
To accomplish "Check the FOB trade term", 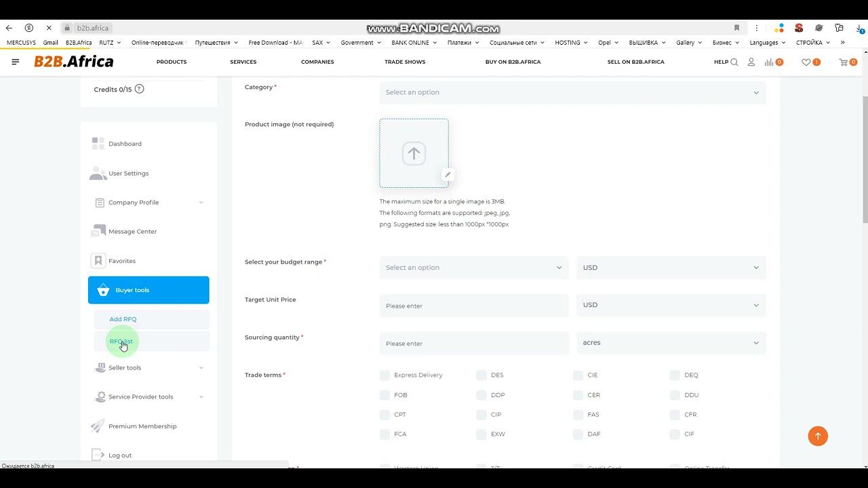I will pyautogui.click(x=385, y=394).
